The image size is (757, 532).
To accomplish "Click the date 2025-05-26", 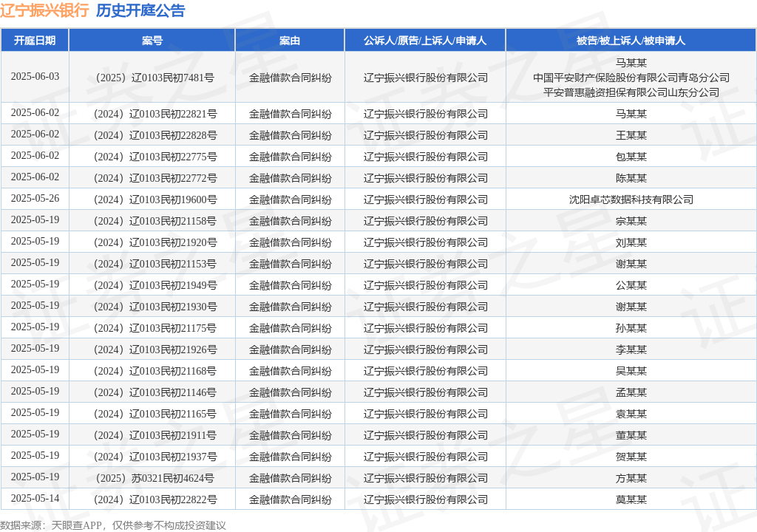I will (35, 199).
